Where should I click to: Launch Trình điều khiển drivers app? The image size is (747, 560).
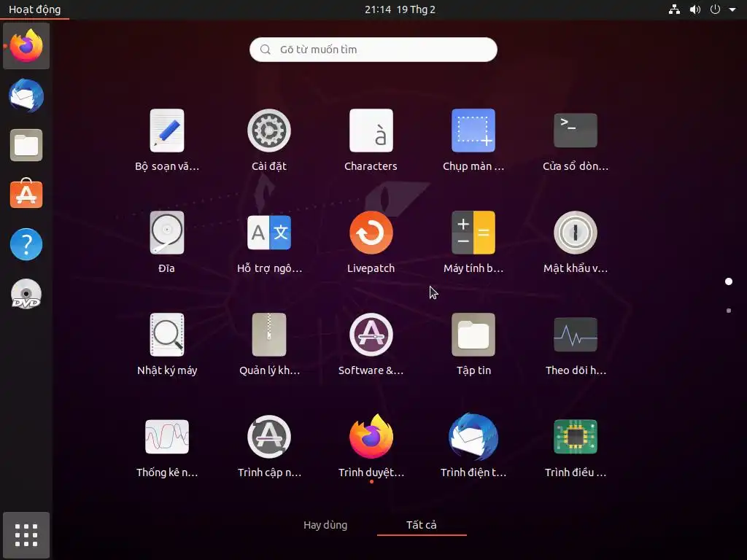point(575,446)
